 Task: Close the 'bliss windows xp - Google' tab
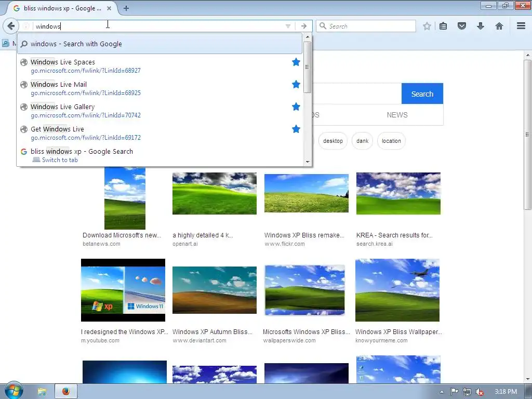pos(109,8)
